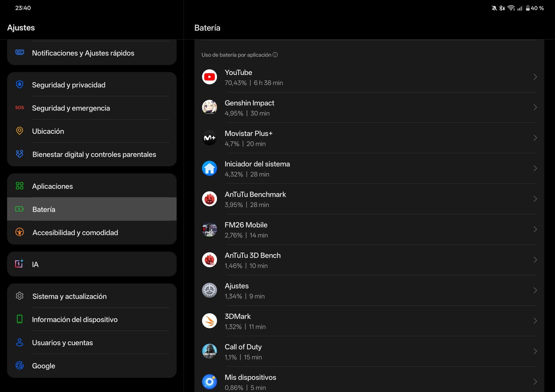
Task: Expand the Ajustes battery usage chevron
Action: coord(535,290)
